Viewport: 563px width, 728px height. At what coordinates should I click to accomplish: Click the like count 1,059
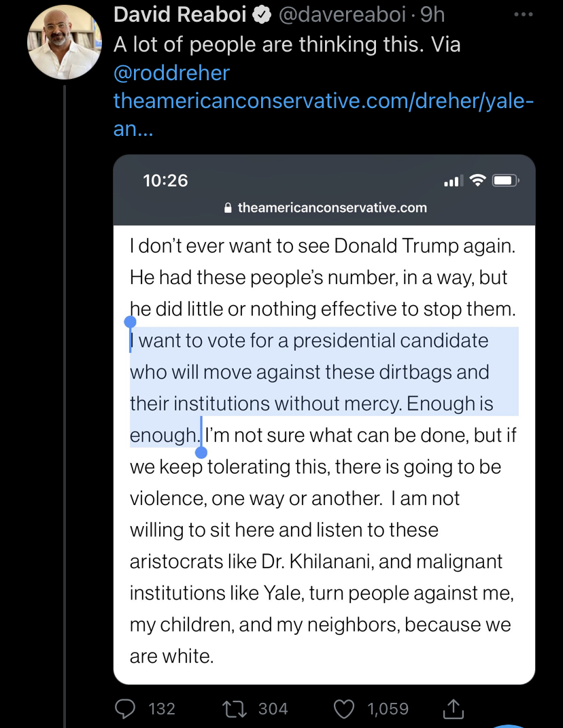[x=388, y=709]
